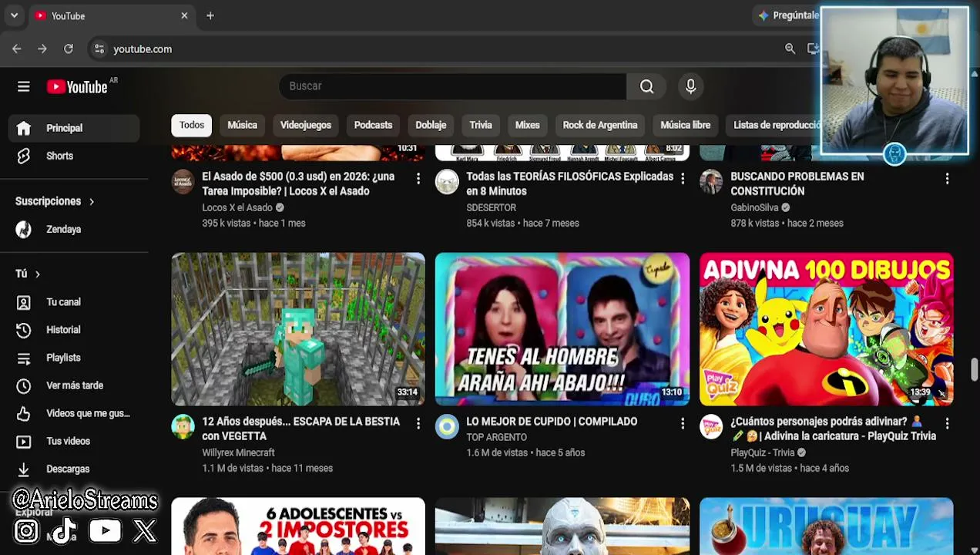The height and width of the screenshot is (555, 980).
Task: Click the youtube.com address bar
Action: (431, 49)
